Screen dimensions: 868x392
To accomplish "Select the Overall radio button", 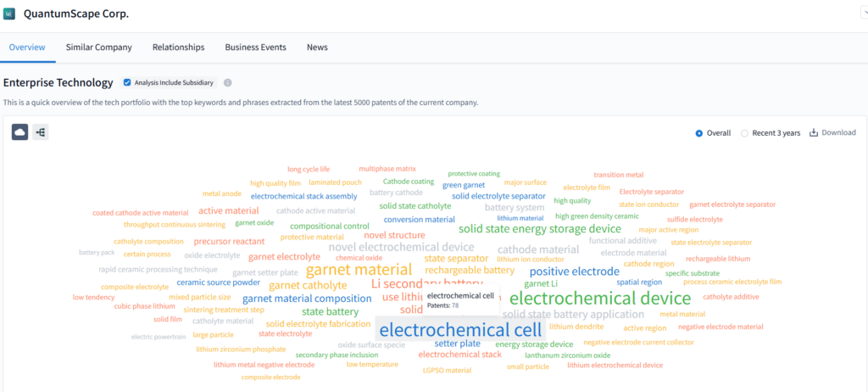I will [x=699, y=133].
